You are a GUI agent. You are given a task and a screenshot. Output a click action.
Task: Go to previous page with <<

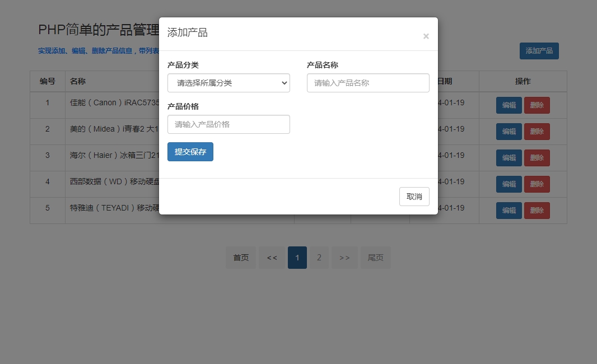272,258
